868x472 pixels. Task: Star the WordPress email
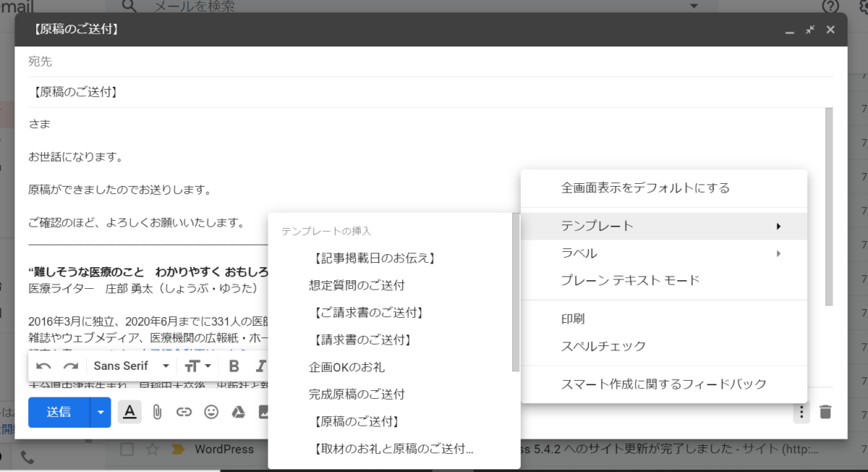[x=152, y=450]
